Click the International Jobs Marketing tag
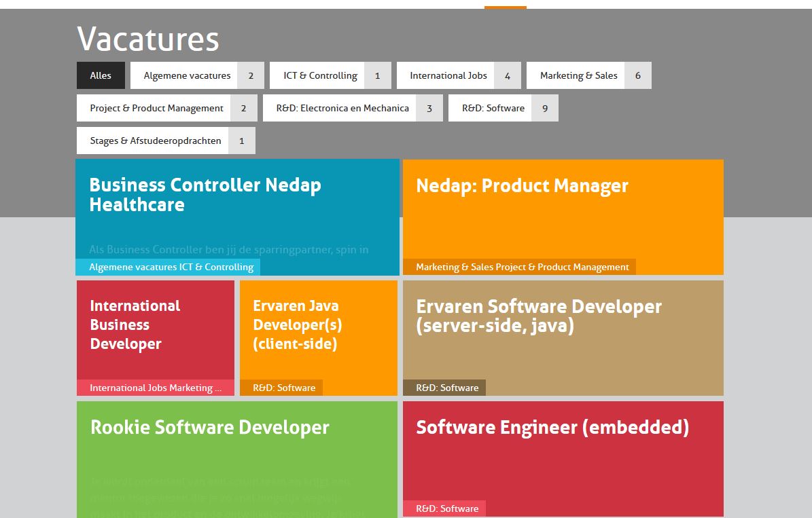 (156, 388)
